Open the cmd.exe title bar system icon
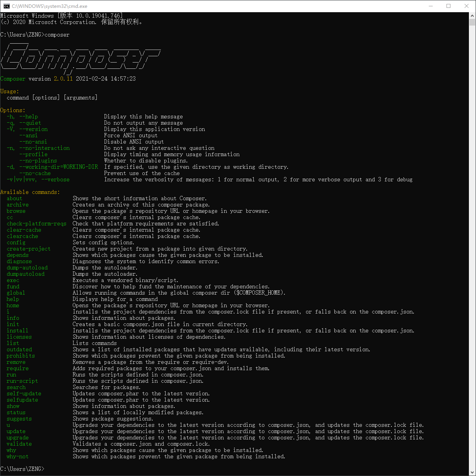The width and height of the screenshot is (476, 476). pos(7,6)
